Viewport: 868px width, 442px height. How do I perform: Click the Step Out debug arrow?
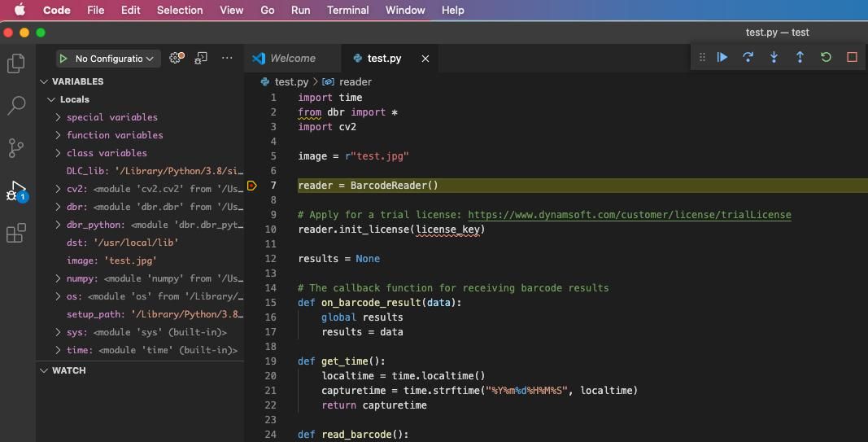pyautogui.click(x=800, y=57)
